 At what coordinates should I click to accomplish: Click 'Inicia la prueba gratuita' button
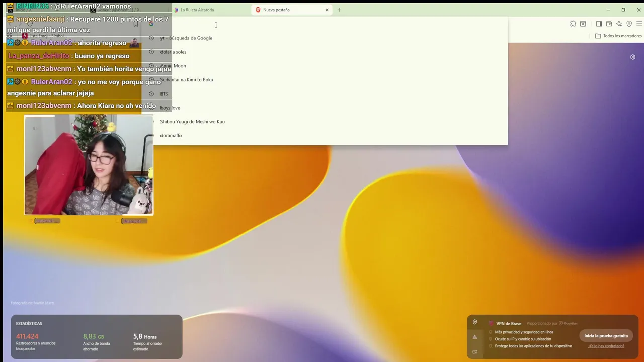tap(606, 336)
